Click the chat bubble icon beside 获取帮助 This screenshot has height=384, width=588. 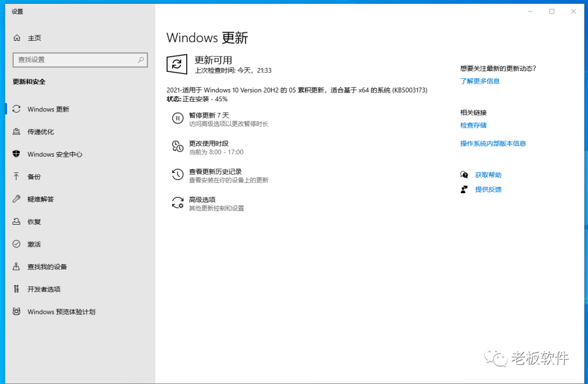(x=464, y=175)
